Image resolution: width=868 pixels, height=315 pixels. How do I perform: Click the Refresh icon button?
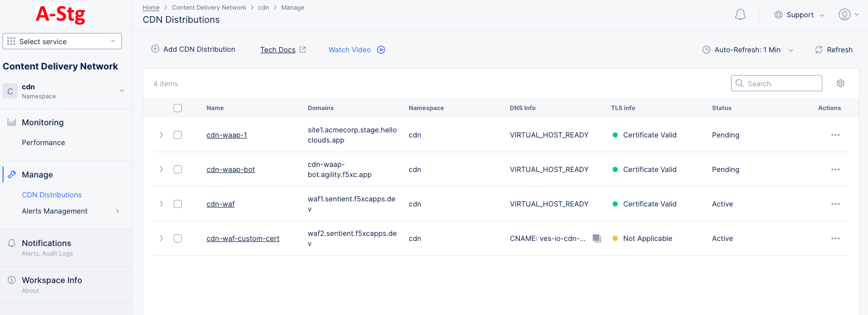click(x=819, y=50)
